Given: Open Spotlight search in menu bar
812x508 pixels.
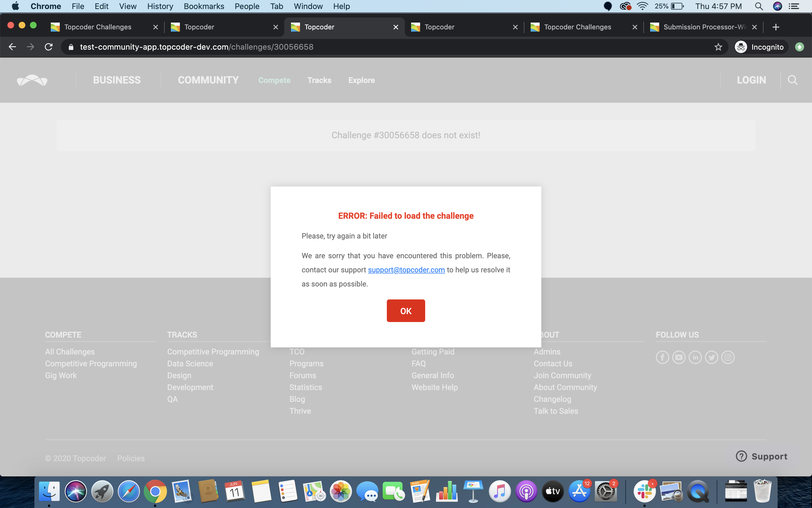Looking at the screenshot, I should [x=759, y=6].
